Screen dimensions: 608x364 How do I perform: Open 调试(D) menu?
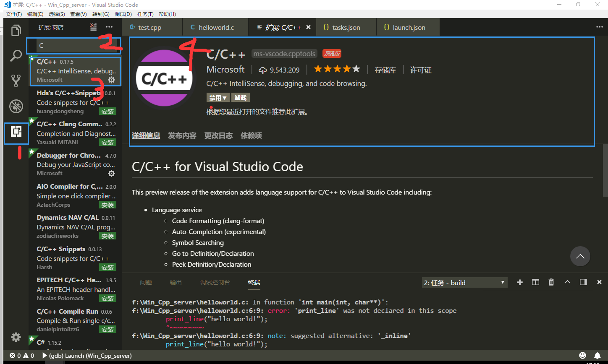[x=123, y=14]
